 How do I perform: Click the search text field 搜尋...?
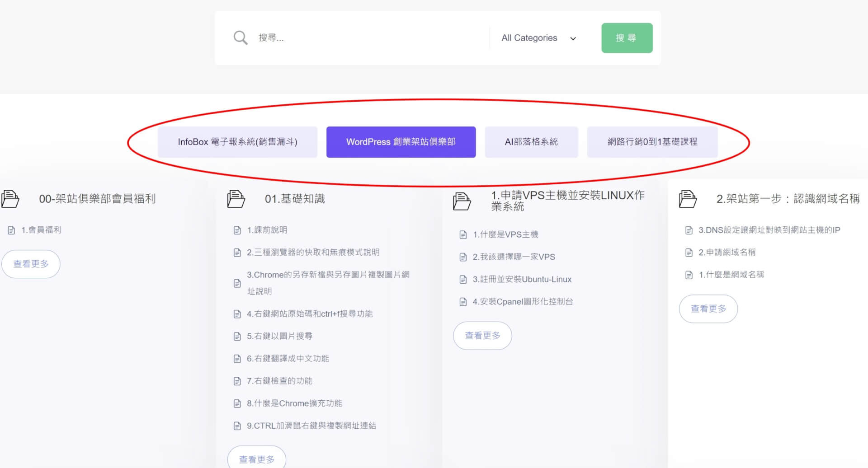point(371,38)
